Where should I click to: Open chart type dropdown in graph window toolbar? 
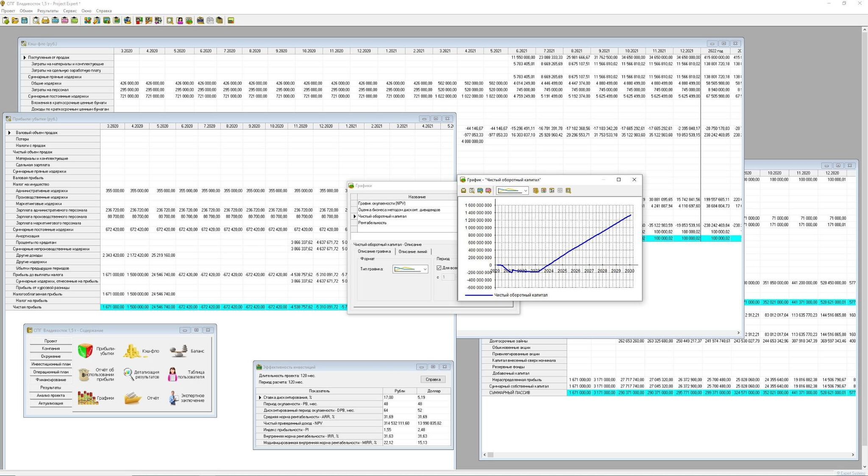pyautogui.click(x=525, y=191)
